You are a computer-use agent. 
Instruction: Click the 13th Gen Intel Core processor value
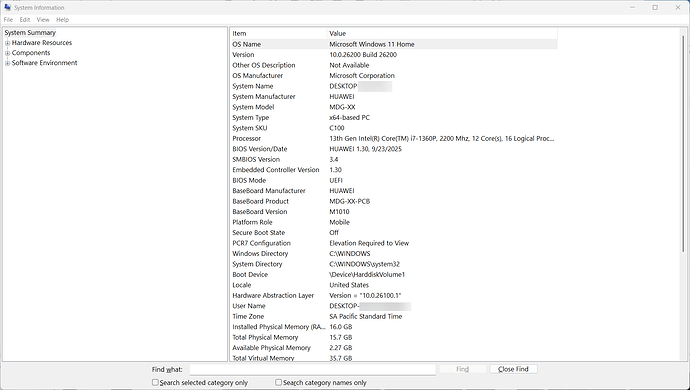441,138
